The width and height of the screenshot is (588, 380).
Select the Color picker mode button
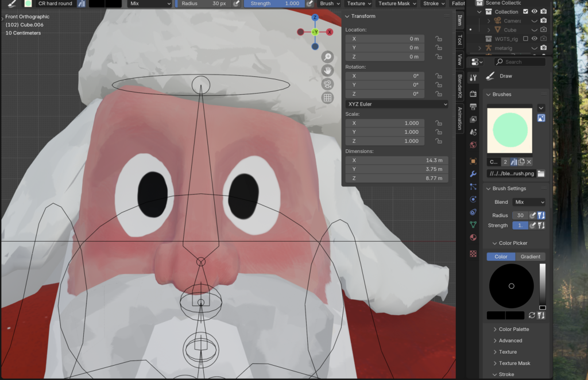(x=501, y=257)
